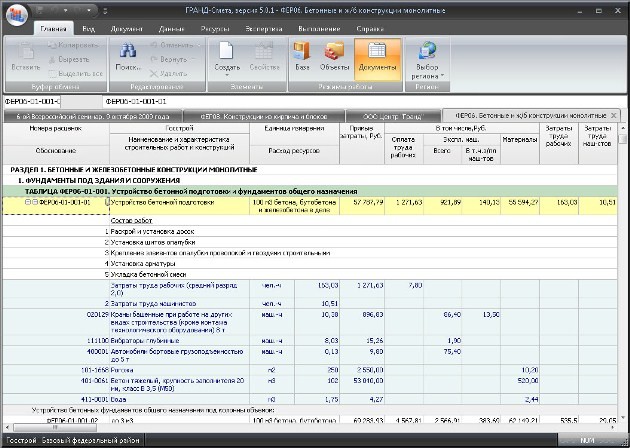Image resolution: width=630 pixels, height=448 pixels.
Task: Open the Экспертиза ribbon tab
Action: [264, 29]
